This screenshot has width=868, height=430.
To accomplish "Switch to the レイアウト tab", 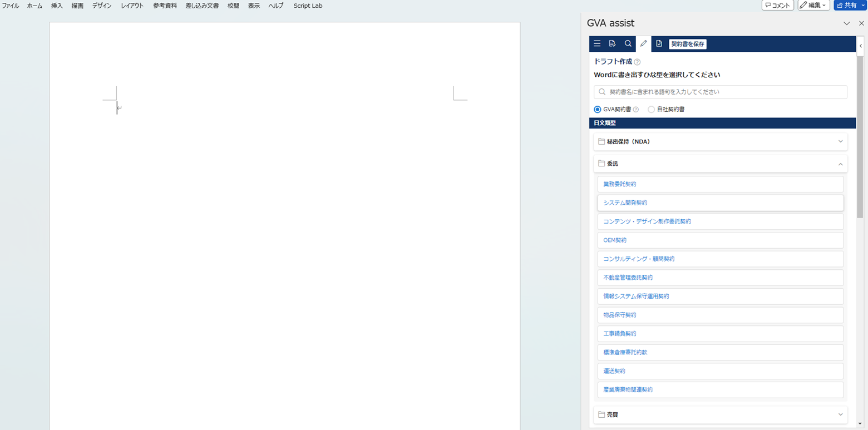I will (132, 6).
